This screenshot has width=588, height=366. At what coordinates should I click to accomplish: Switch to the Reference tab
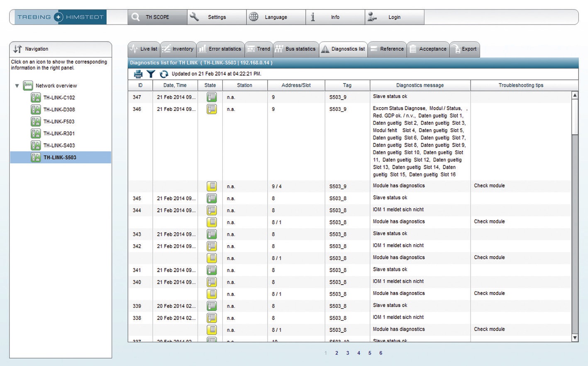[x=387, y=49]
